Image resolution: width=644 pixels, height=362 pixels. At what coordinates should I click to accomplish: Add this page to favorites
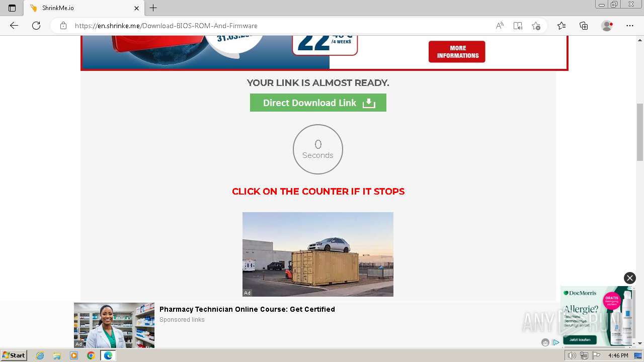pyautogui.click(x=536, y=26)
